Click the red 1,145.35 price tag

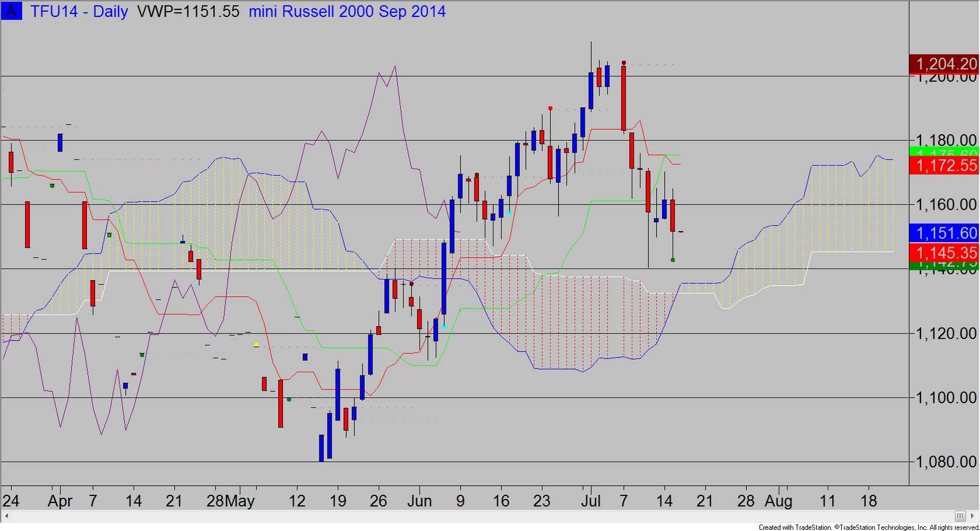click(x=944, y=253)
